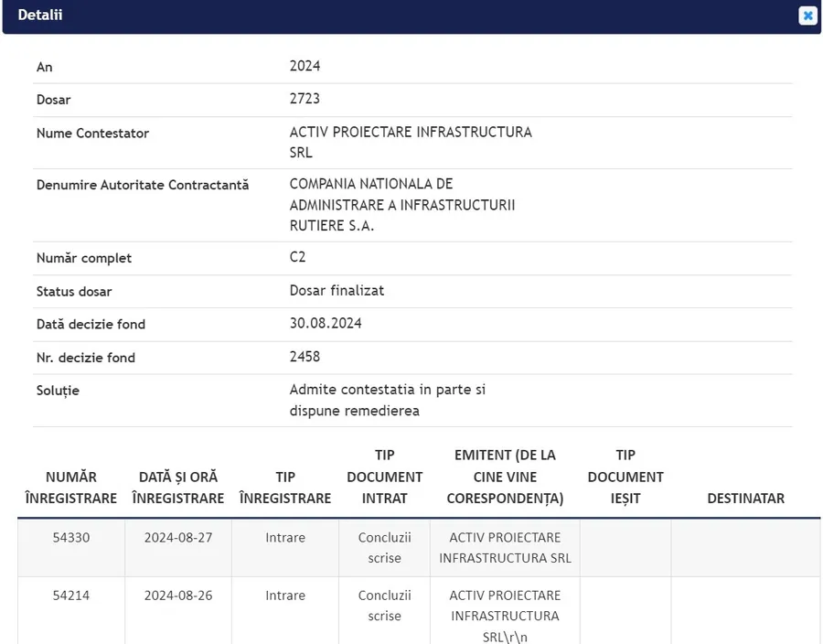Click the Dosar number 2723 value
The width and height of the screenshot is (823, 644).
305,99
